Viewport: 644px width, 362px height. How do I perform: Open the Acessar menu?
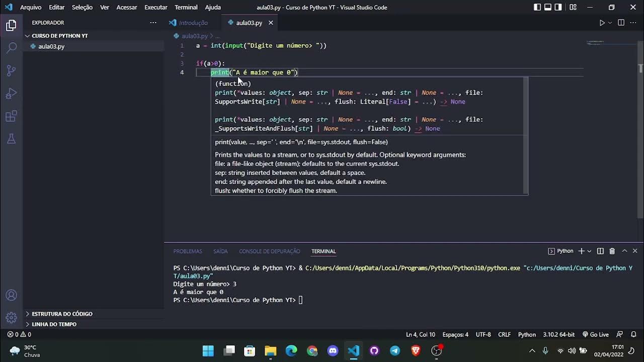(127, 7)
